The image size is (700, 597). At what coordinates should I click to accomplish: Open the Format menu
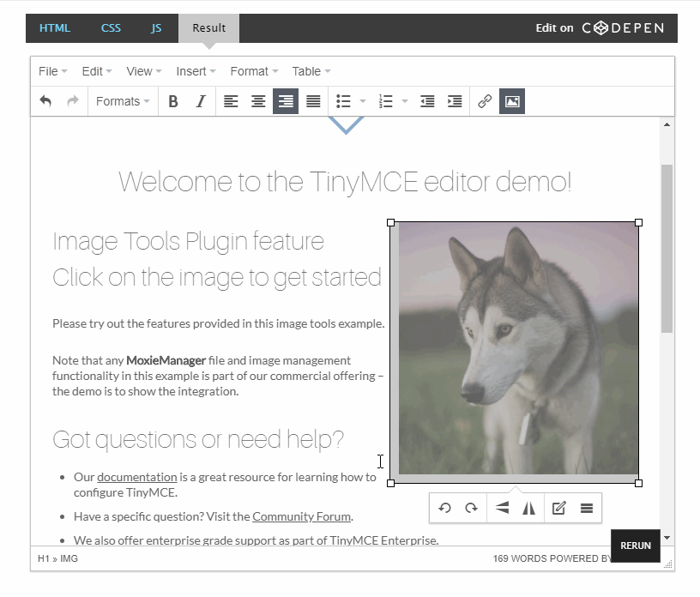click(x=254, y=71)
